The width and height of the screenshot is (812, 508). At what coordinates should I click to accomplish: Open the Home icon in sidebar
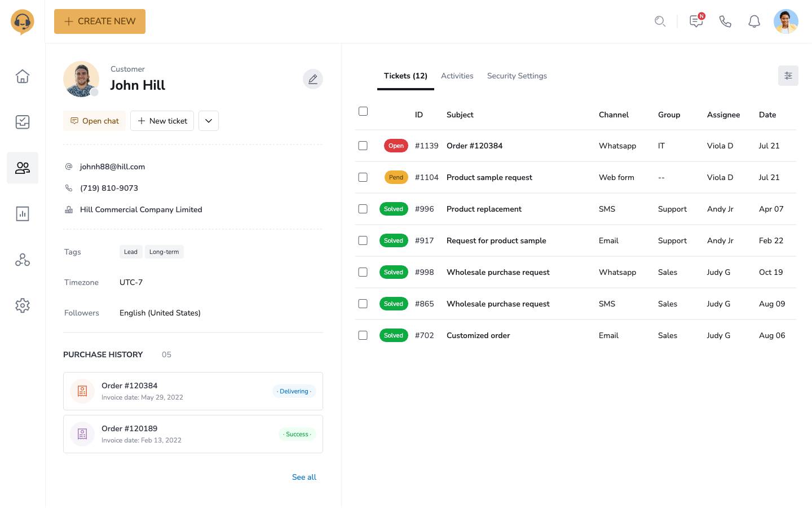pos(23,76)
